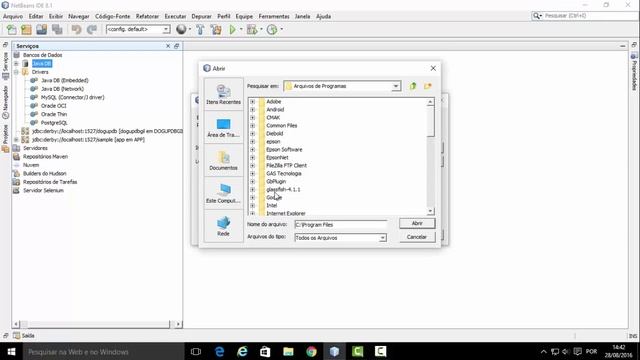The width and height of the screenshot is (640, 360).
Task: Click the New Project toolbar icon
Action: [x=26, y=29]
